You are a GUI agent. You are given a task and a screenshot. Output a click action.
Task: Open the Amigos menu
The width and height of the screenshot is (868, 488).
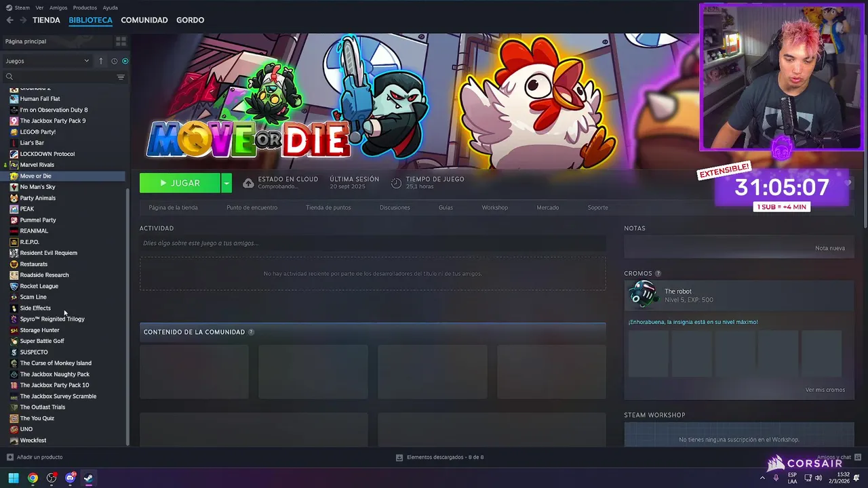tap(58, 8)
